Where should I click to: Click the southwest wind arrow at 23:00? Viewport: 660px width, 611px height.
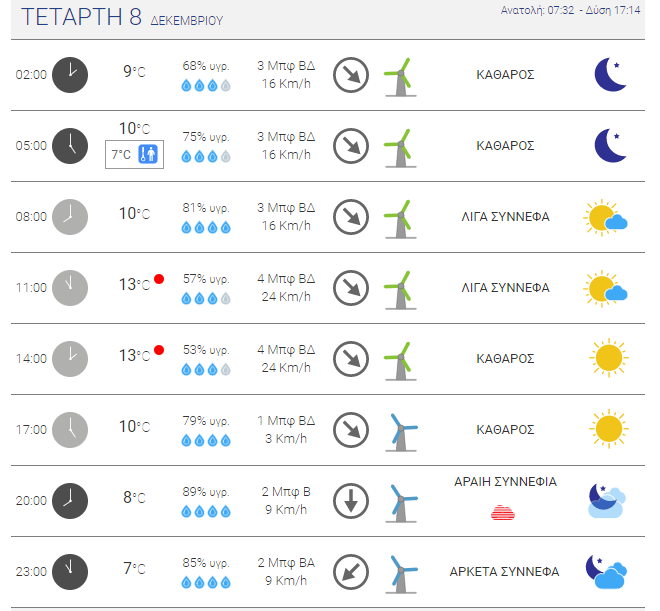(351, 572)
